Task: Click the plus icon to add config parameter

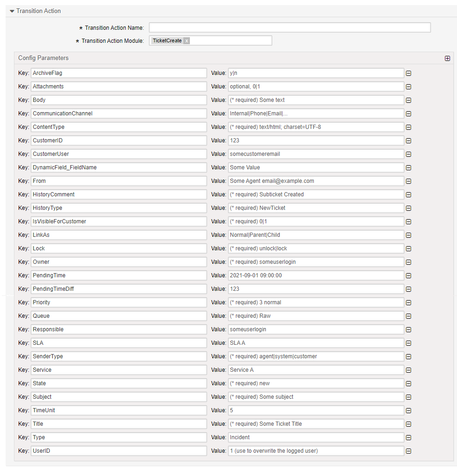Action: pyautogui.click(x=447, y=58)
